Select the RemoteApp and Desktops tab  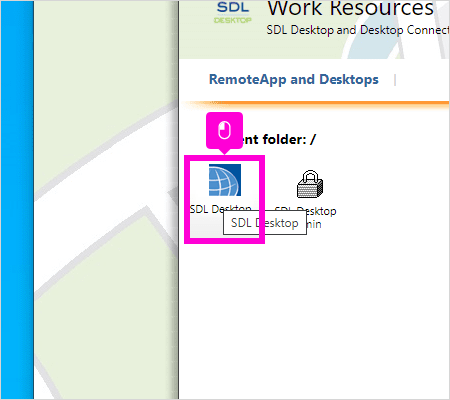click(294, 79)
